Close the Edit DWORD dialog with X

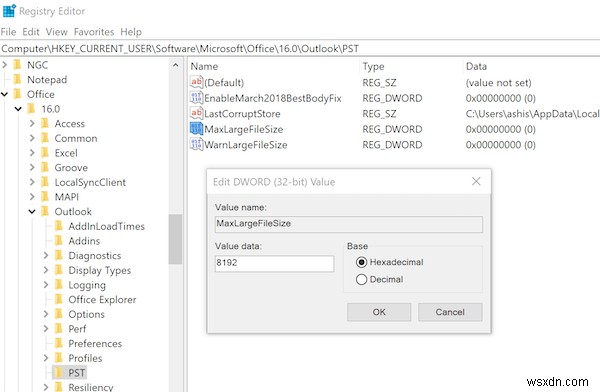[476, 181]
